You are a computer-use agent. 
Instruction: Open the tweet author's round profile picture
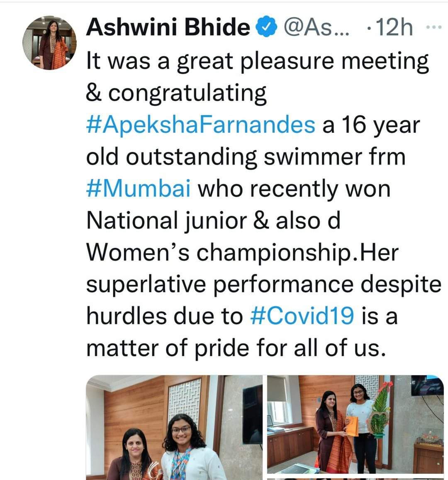[50, 43]
